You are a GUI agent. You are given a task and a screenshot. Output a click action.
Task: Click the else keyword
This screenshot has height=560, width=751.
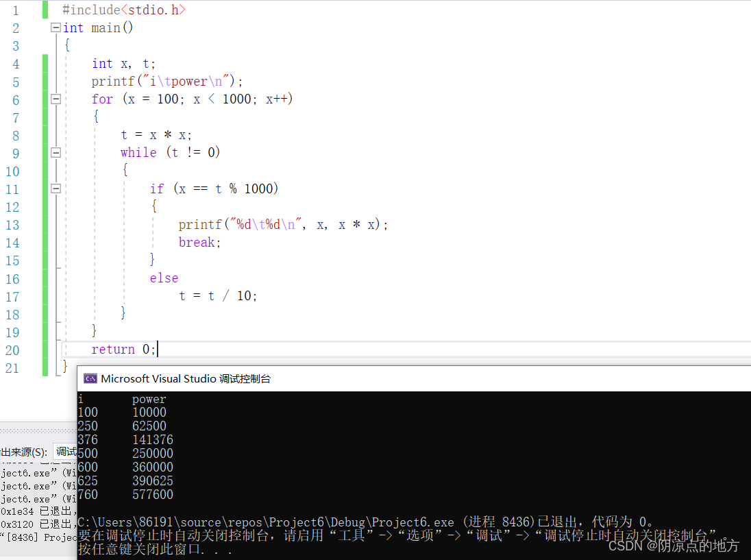[164, 278]
